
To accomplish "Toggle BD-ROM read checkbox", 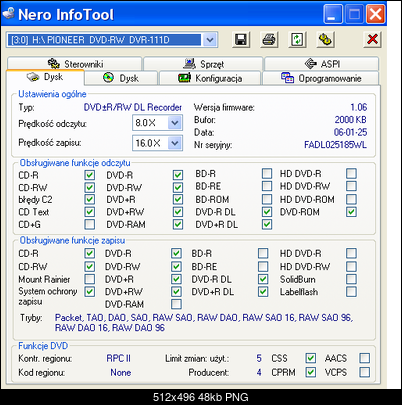I will click(267, 199).
